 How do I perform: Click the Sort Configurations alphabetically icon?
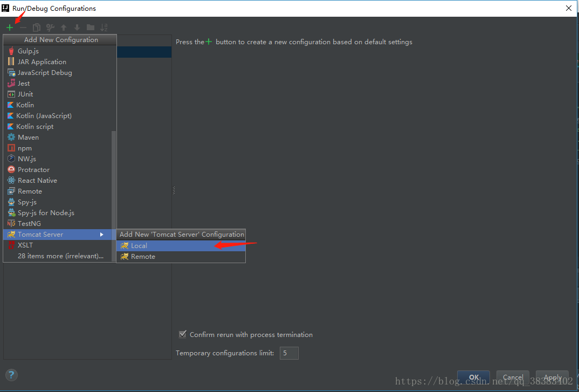pyautogui.click(x=104, y=27)
